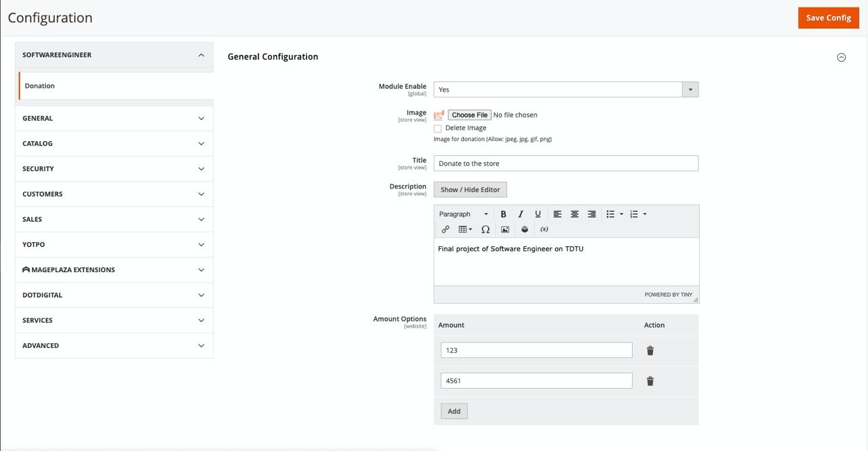Insert variable with the (x) icon
868x451 pixels.
[x=544, y=229]
